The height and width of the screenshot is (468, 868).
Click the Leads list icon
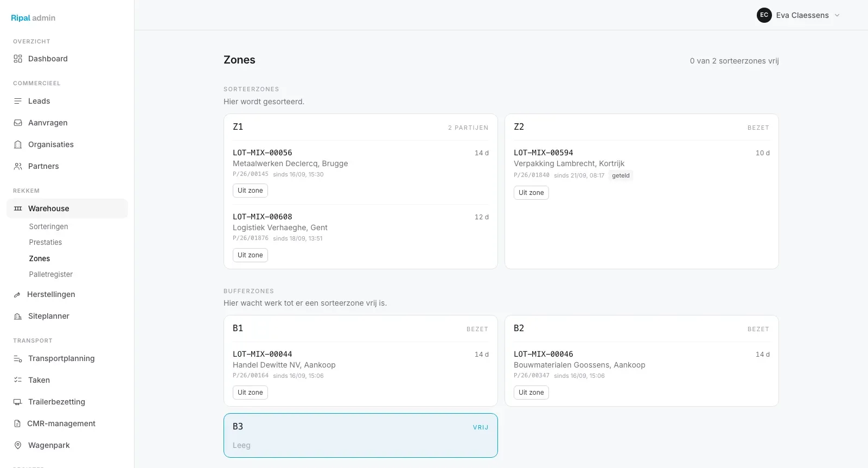pyautogui.click(x=18, y=101)
